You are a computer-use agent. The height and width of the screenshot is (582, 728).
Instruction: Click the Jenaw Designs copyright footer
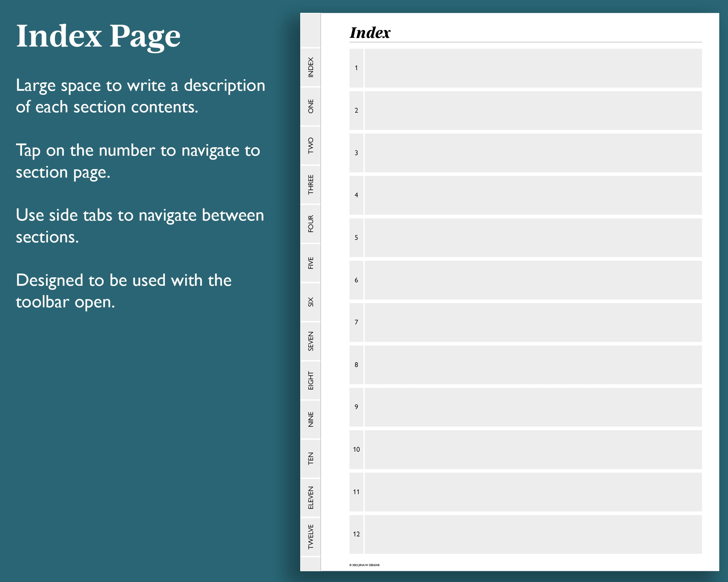point(364,565)
